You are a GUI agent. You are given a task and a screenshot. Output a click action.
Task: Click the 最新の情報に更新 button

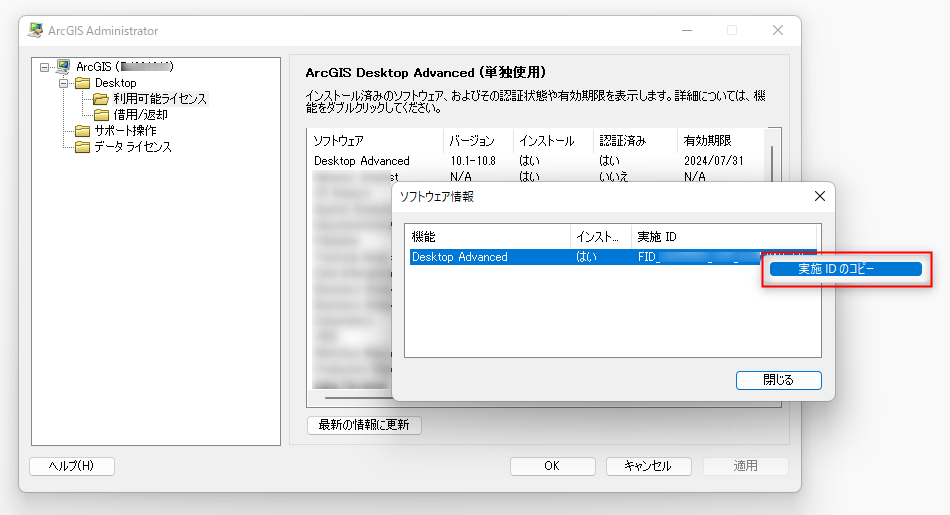(x=364, y=425)
